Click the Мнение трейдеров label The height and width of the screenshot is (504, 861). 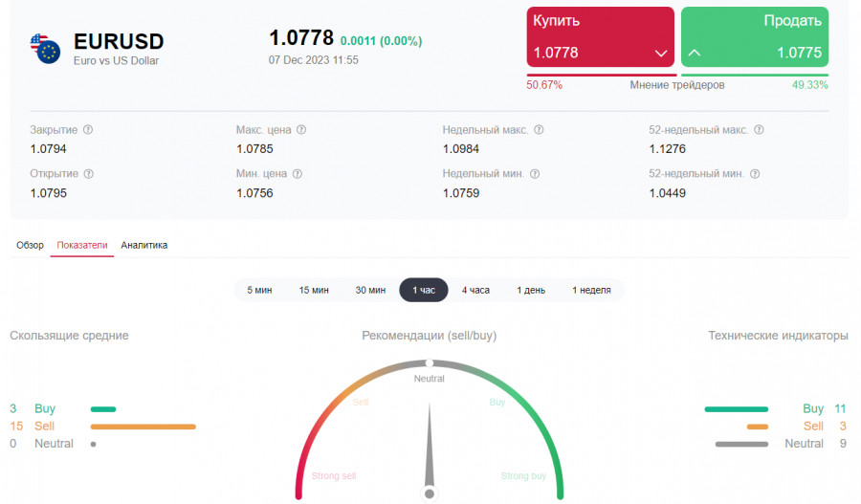677,85
